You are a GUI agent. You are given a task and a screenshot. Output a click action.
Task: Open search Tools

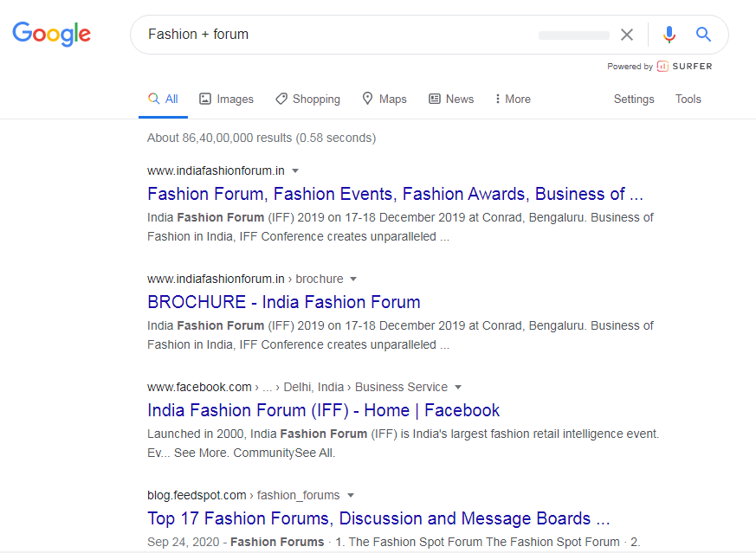[688, 100]
